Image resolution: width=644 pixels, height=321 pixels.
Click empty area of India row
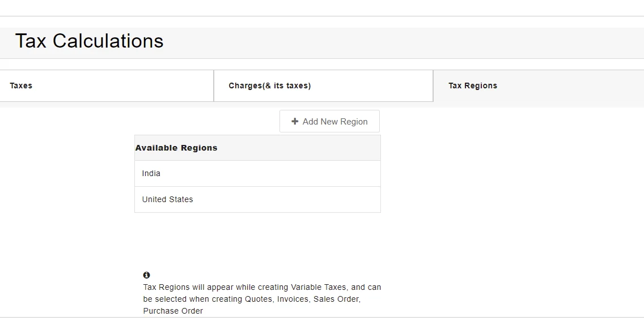pyautogui.click(x=295, y=174)
